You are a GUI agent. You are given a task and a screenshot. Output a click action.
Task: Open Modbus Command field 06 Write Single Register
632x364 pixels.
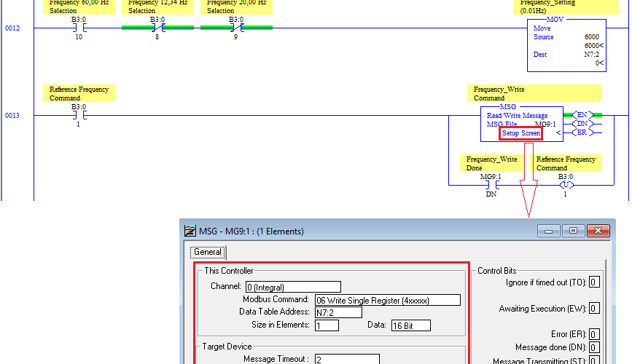tap(387, 300)
